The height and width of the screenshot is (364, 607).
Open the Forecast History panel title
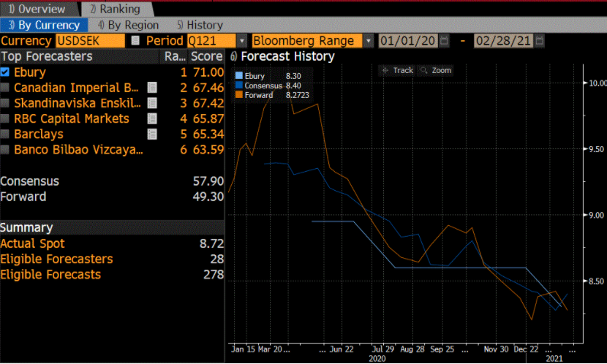click(x=287, y=56)
